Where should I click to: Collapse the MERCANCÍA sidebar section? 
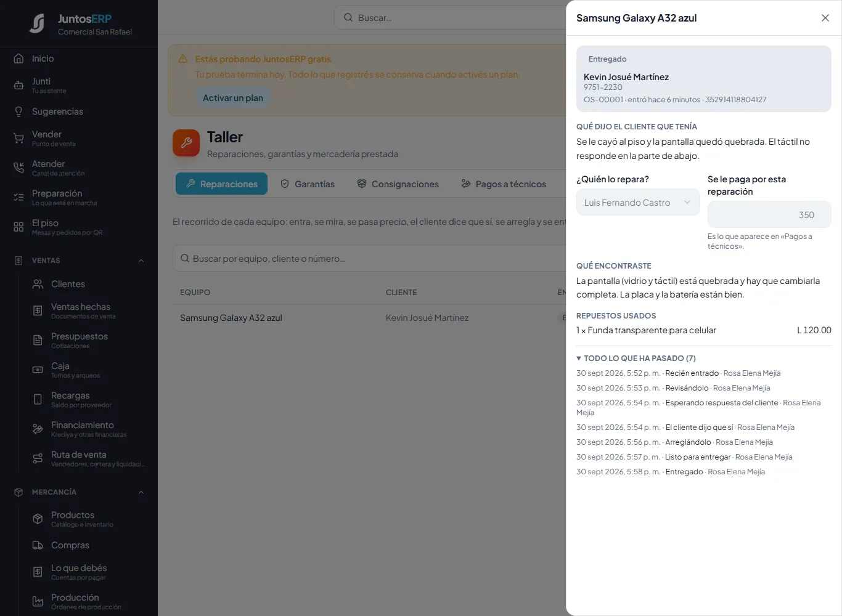tap(141, 492)
